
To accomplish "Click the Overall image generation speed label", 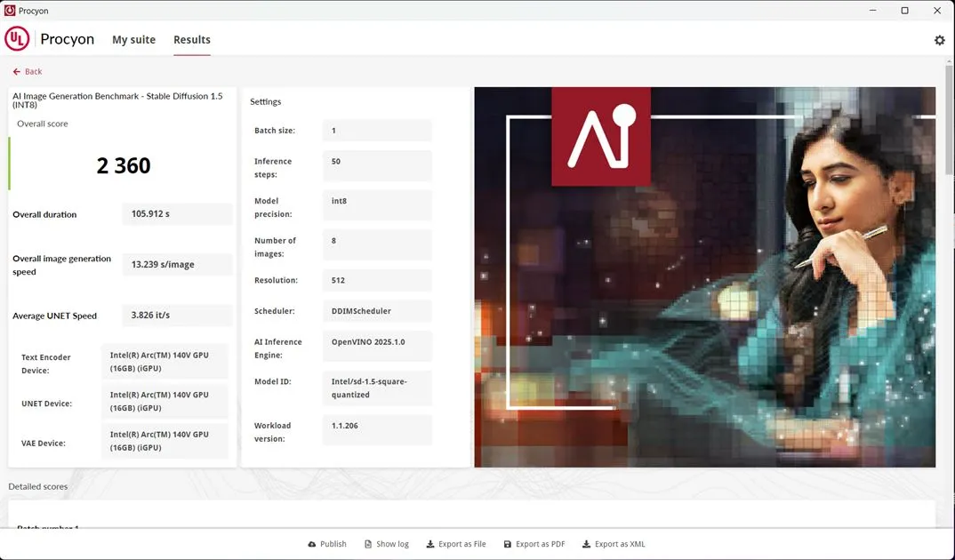I will (x=61, y=266).
